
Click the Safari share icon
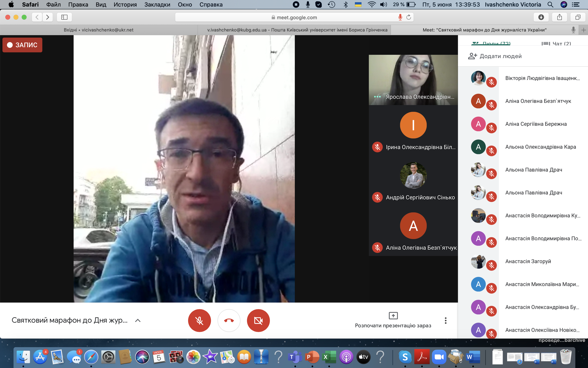point(559,17)
